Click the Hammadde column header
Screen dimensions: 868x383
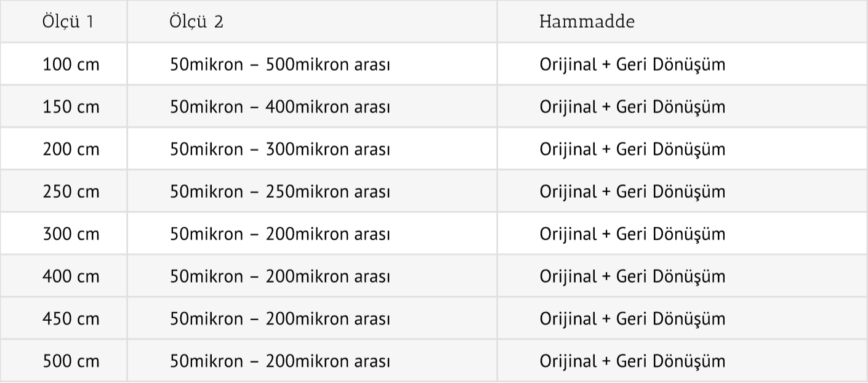click(x=587, y=22)
